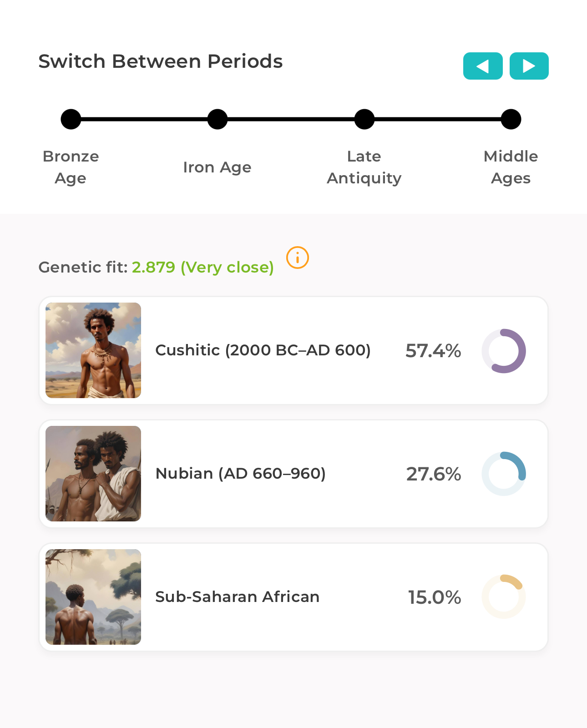Click the Nubian (AD 660–960) title
The height and width of the screenshot is (728, 587).
pos(241,474)
